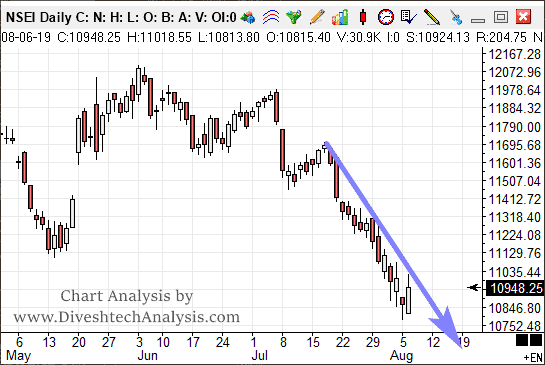The height and width of the screenshot is (365, 545).
Task: Click the R:204.75 value
Action: pos(501,37)
